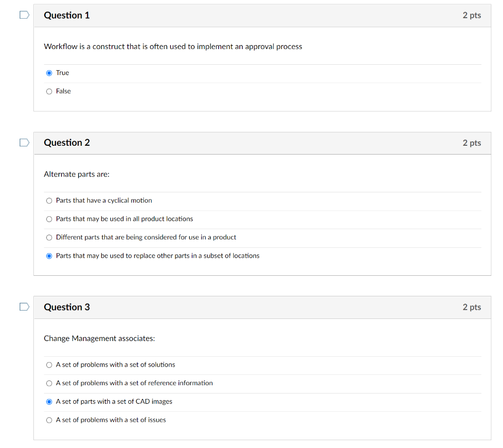The image size is (503, 448).
Task: Choose 'Parts that may be used in all product locations'
Action: [x=49, y=219]
